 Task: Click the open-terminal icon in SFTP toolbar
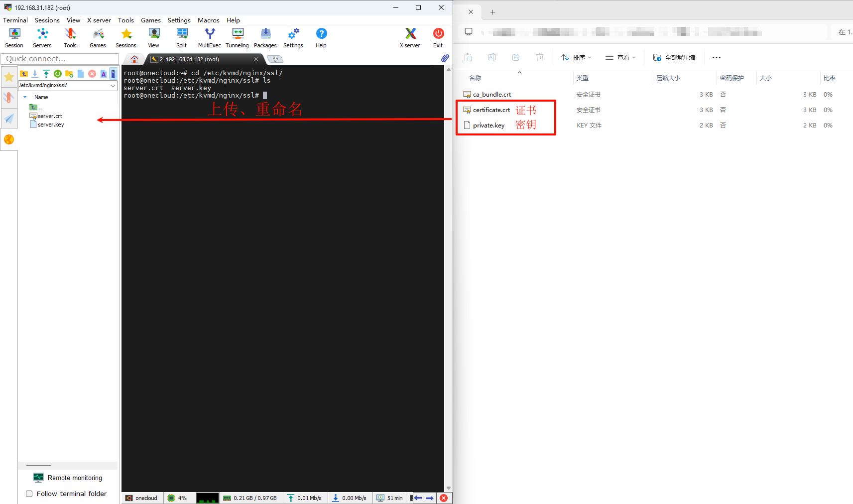click(x=113, y=74)
